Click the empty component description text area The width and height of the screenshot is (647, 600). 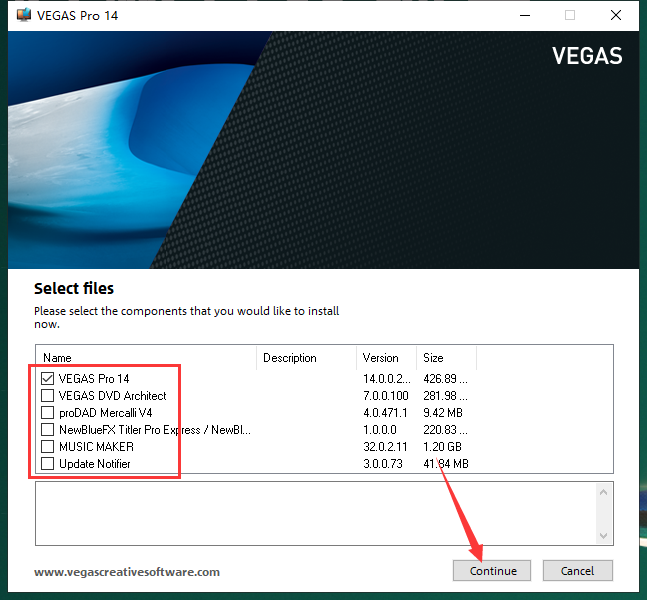pyautogui.click(x=316, y=513)
